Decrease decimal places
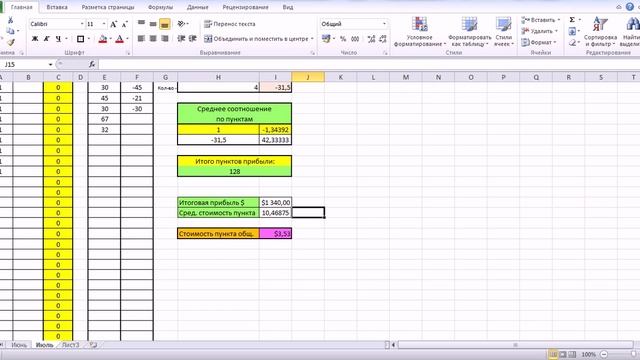 (383, 39)
